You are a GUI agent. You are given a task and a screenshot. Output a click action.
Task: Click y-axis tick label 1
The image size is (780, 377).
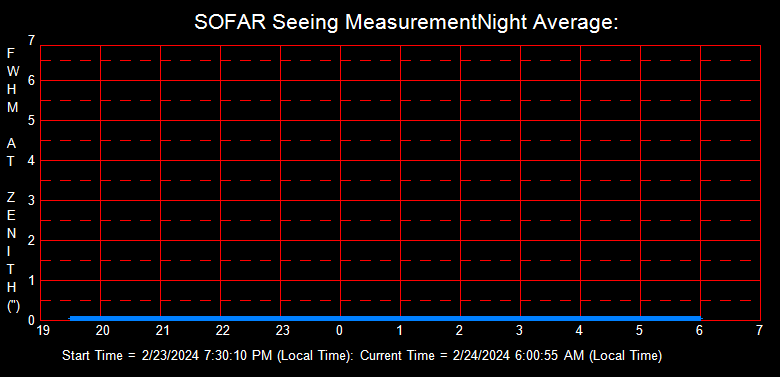(32, 281)
